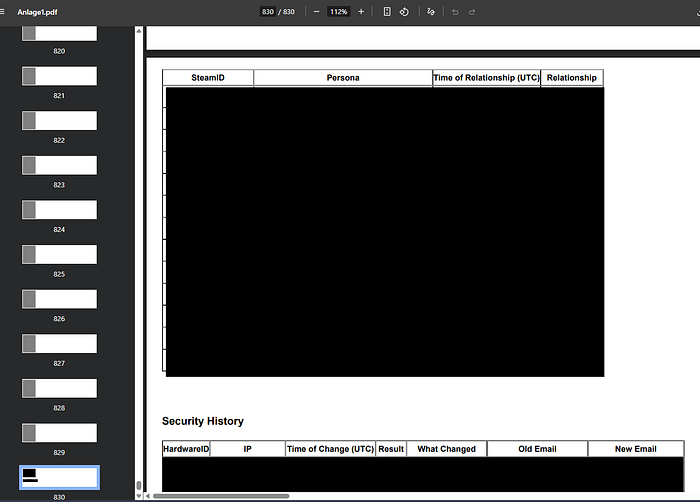
Task: Click the What Changed column header
Action: pyautogui.click(x=446, y=449)
